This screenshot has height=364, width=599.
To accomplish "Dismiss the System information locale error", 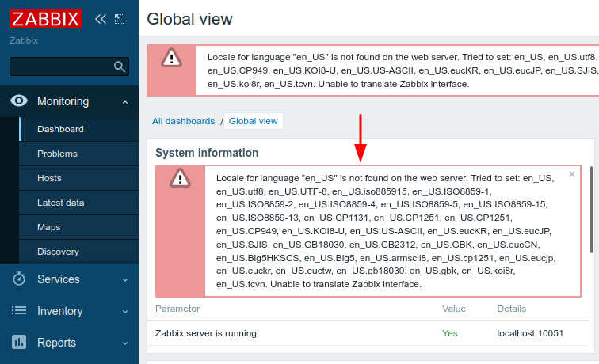I will click(x=572, y=174).
